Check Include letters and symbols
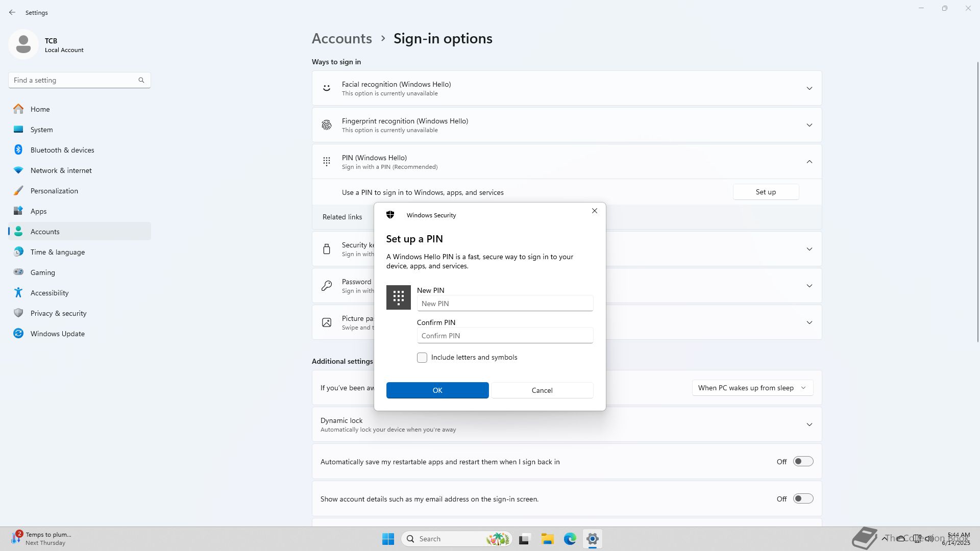 coord(422,358)
